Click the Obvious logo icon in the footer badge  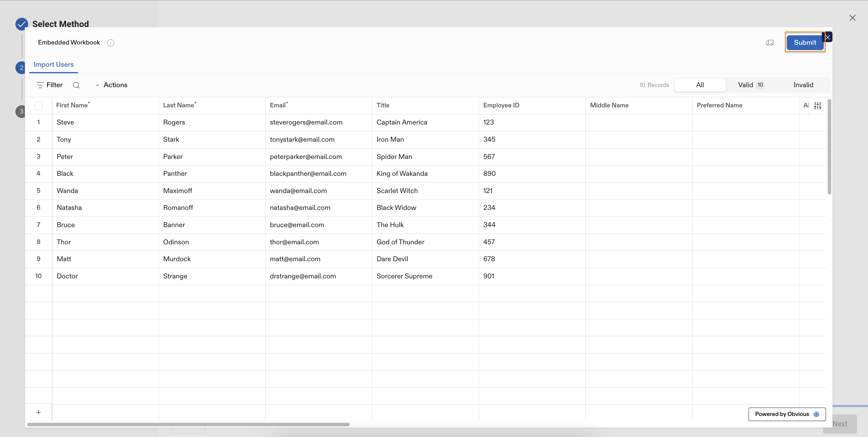816,414
